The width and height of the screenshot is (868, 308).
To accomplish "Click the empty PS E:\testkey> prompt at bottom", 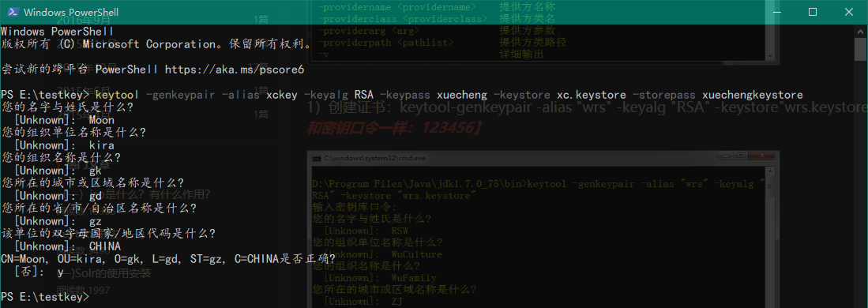I will click(45, 298).
